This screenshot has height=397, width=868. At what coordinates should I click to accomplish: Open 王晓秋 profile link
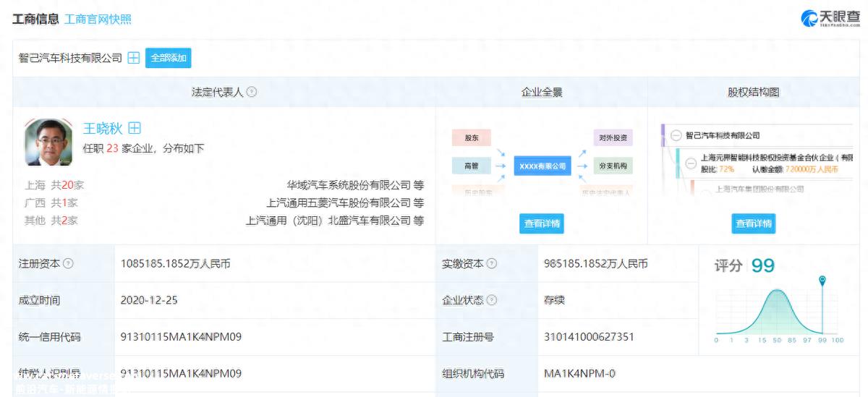click(103, 129)
